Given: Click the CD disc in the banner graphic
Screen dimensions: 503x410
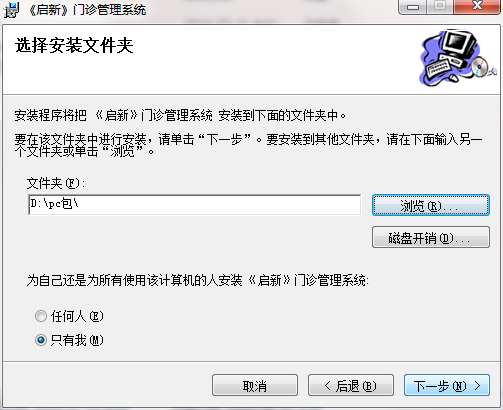Looking at the screenshot, I should [479, 66].
